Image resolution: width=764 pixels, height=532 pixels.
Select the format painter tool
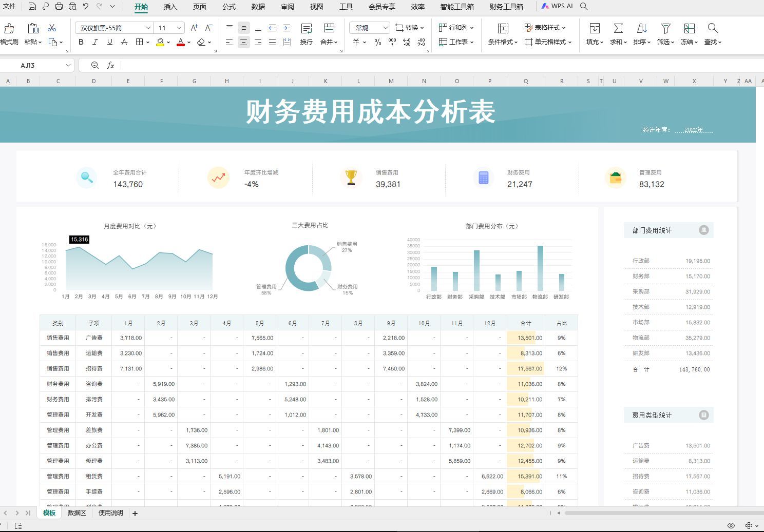9,33
